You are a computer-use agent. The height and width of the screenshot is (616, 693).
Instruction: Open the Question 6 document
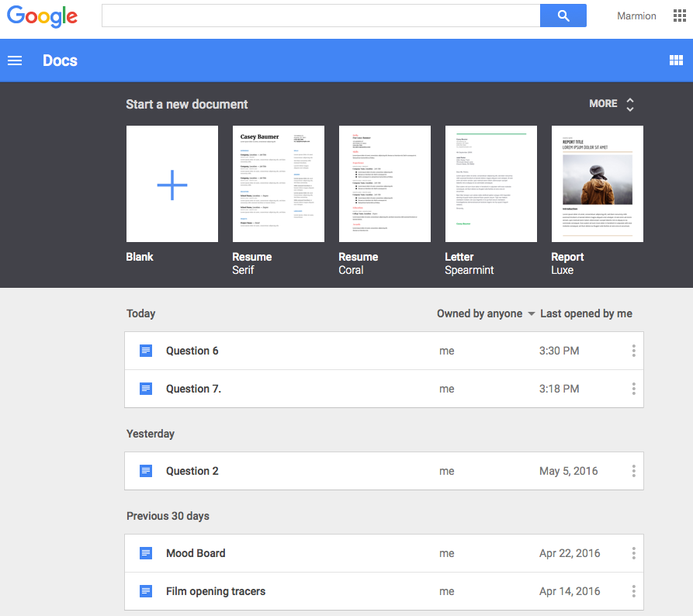pyautogui.click(x=383, y=351)
